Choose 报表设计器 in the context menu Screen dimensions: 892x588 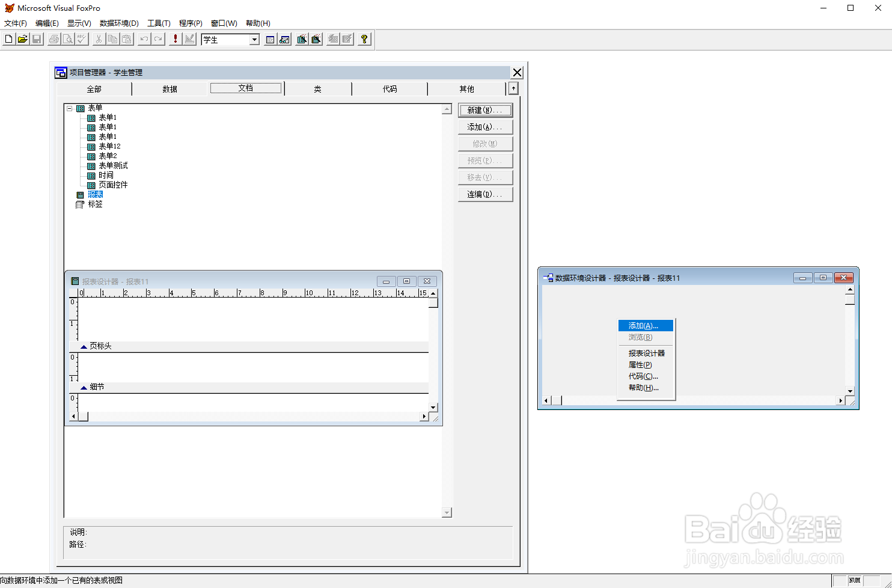coord(646,353)
